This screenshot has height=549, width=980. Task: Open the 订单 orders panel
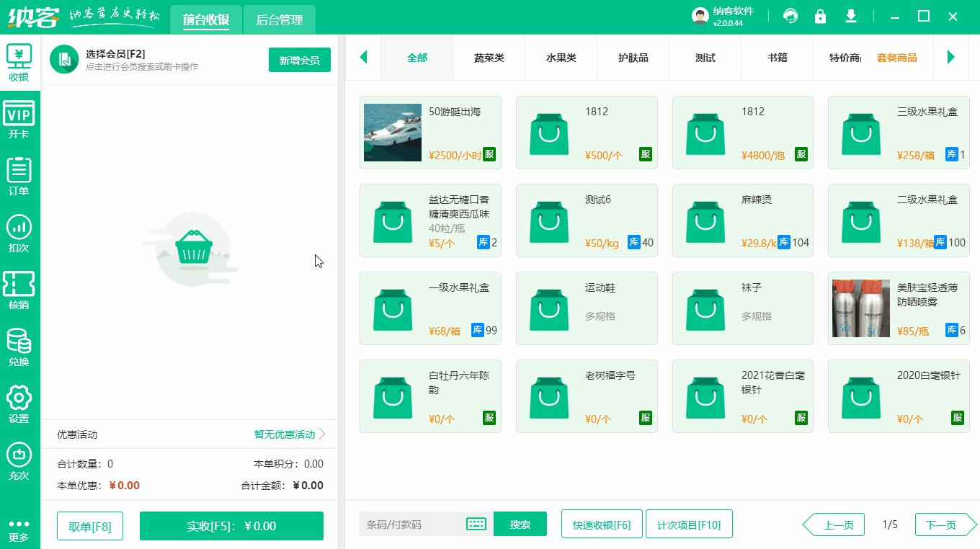(19, 174)
